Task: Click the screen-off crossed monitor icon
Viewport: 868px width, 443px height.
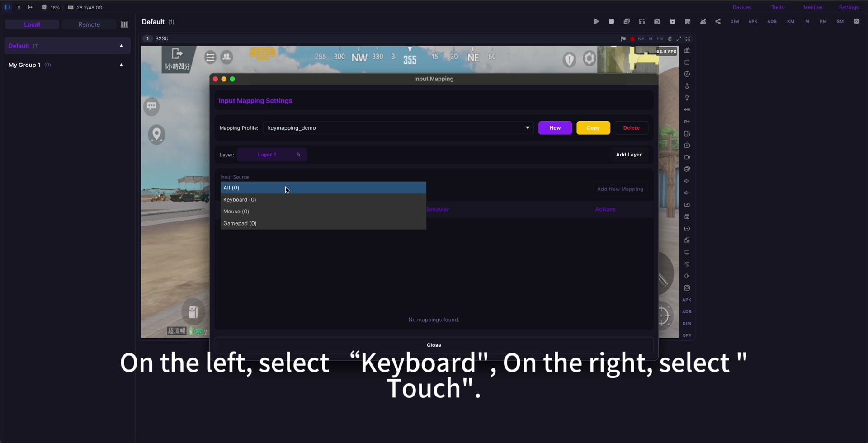Action: point(687,264)
